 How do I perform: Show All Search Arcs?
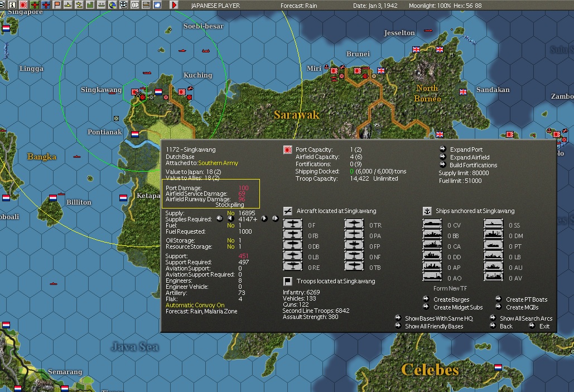pos(525,318)
